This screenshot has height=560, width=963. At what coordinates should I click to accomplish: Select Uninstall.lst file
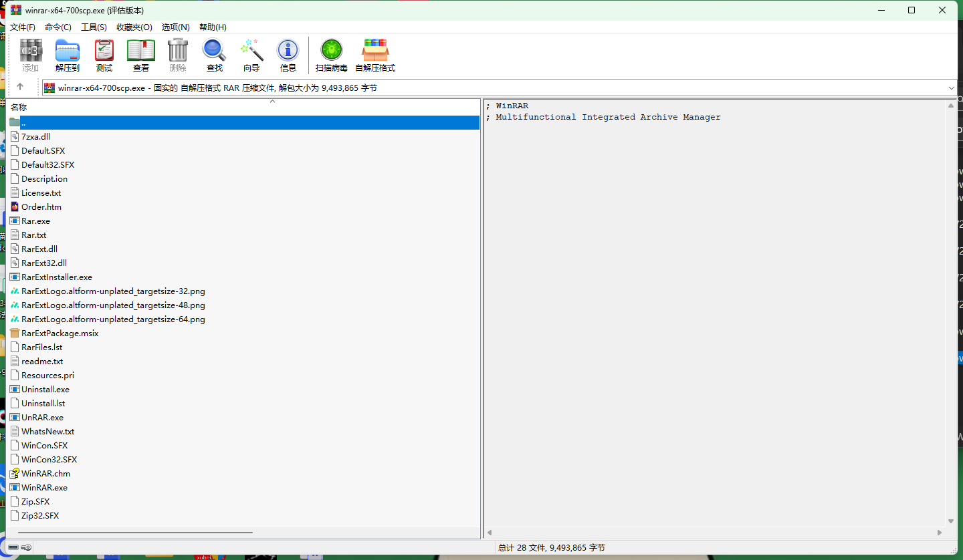point(43,403)
